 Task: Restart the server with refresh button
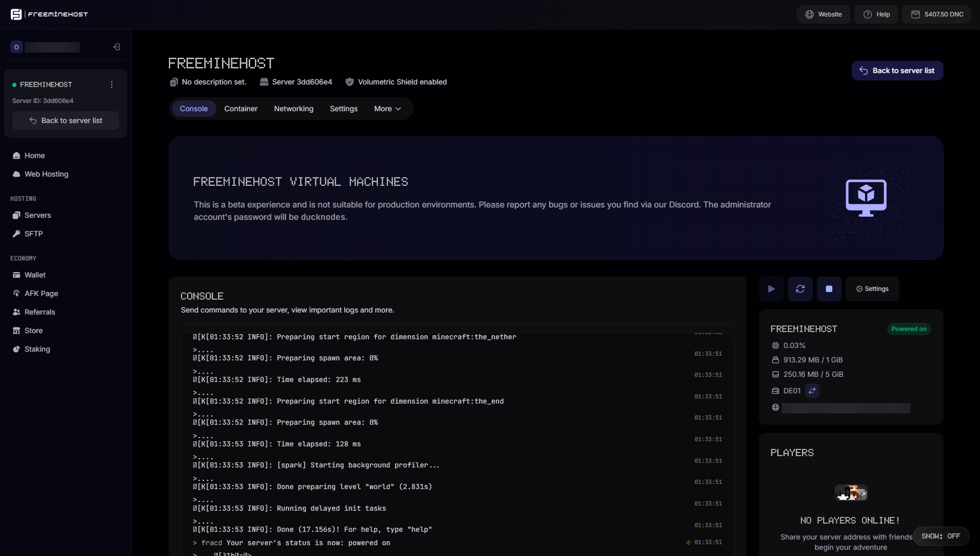[x=800, y=289]
